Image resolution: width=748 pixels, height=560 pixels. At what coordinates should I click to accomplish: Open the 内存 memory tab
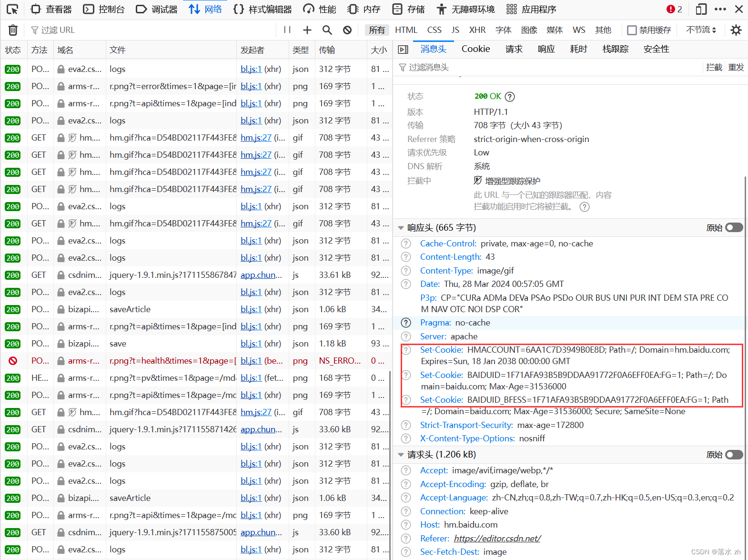point(364,9)
